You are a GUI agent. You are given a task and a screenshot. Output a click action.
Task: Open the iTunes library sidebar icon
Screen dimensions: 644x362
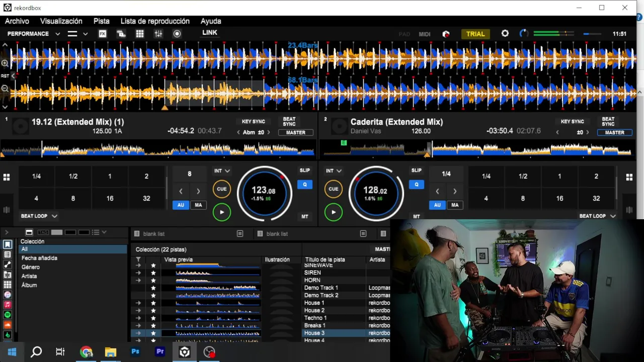[x=8, y=295]
